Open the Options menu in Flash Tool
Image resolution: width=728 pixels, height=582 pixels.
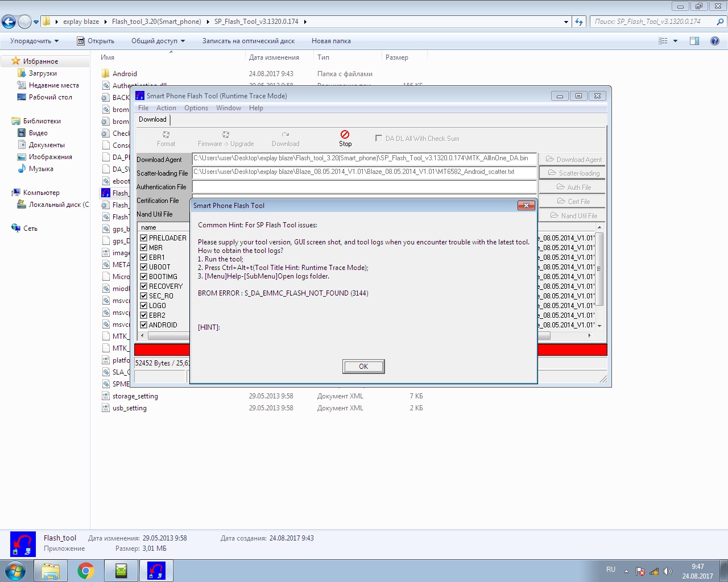[x=196, y=108]
